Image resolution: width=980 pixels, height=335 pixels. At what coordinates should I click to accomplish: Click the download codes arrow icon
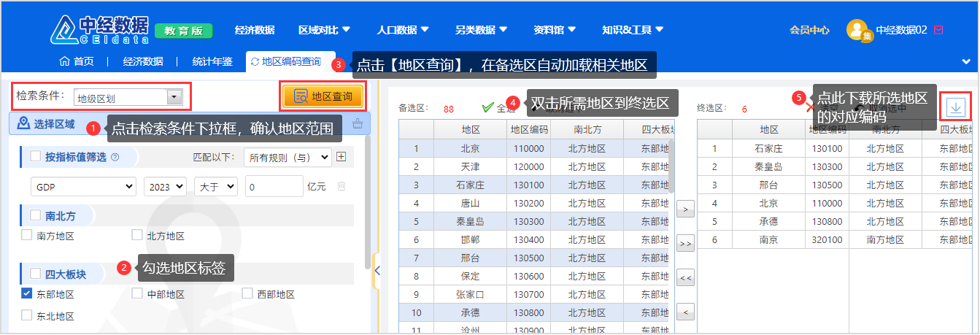[x=956, y=107]
